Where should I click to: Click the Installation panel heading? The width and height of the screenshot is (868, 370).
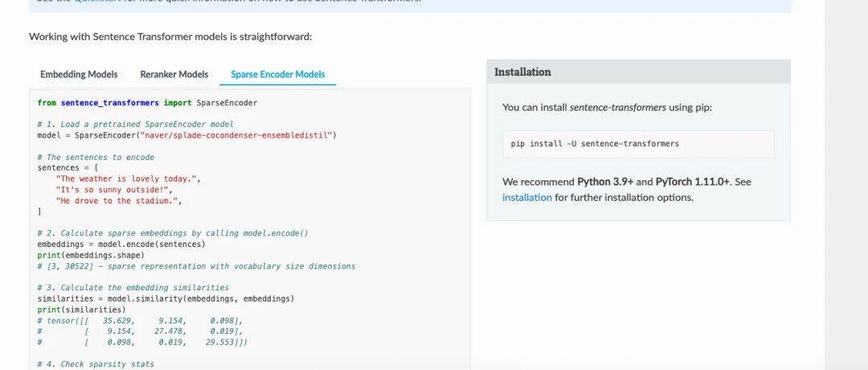(522, 72)
